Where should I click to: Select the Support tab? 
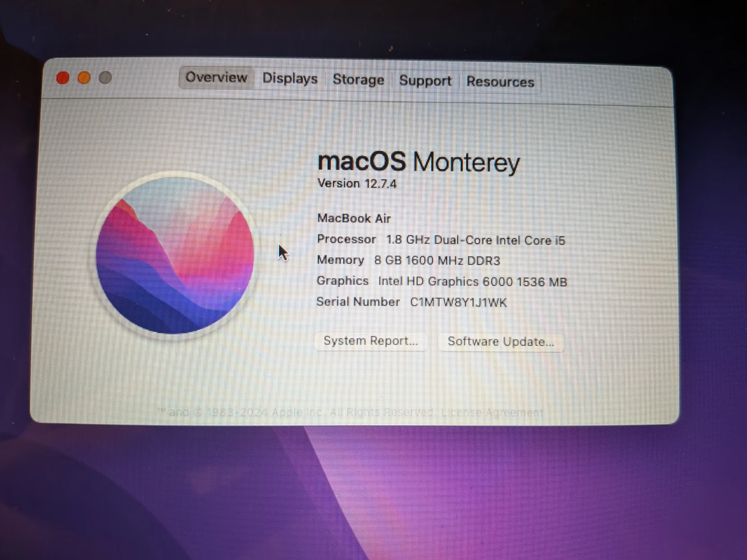(425, 81)
